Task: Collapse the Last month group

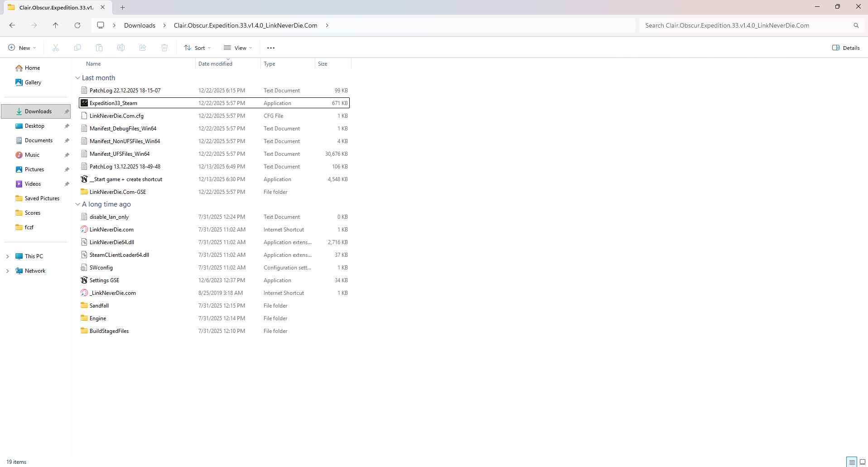Action: tap(77, 78)
